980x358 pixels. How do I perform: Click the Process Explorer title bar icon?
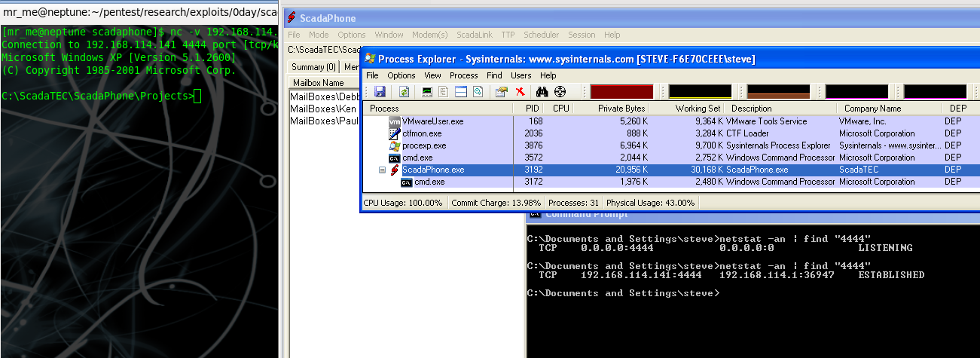(x=369, y=59)
